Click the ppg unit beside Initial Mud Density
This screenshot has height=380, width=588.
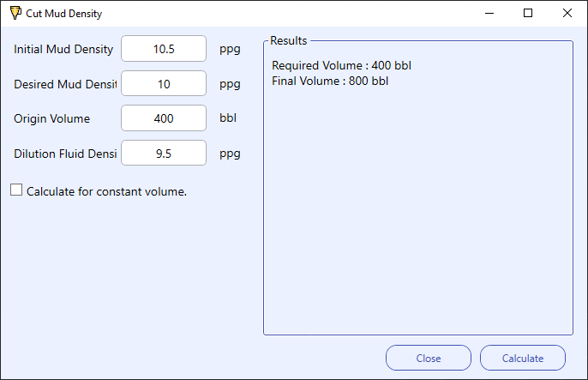[230, 49]
